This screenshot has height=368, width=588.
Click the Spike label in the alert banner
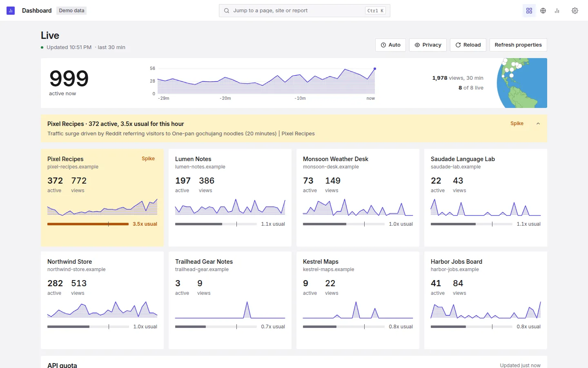[x=517, y=123]
